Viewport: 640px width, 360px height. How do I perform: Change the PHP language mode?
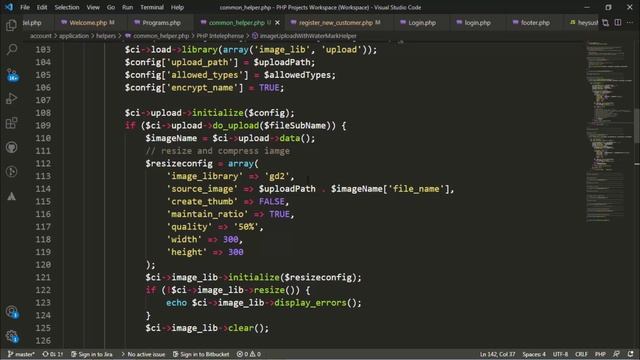600,354
